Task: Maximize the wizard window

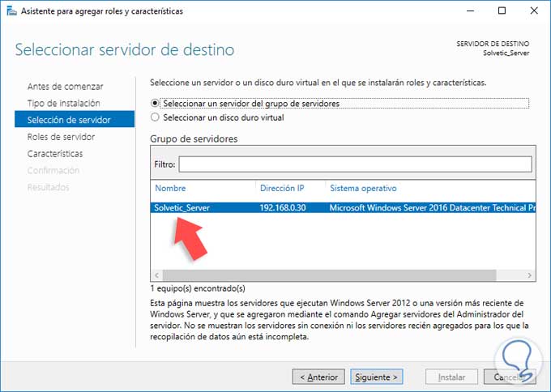Action: (502, 11)
